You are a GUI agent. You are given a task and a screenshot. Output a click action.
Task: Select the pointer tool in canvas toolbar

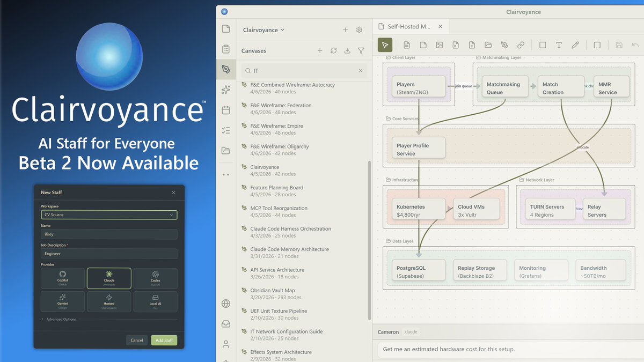[385, 45]
